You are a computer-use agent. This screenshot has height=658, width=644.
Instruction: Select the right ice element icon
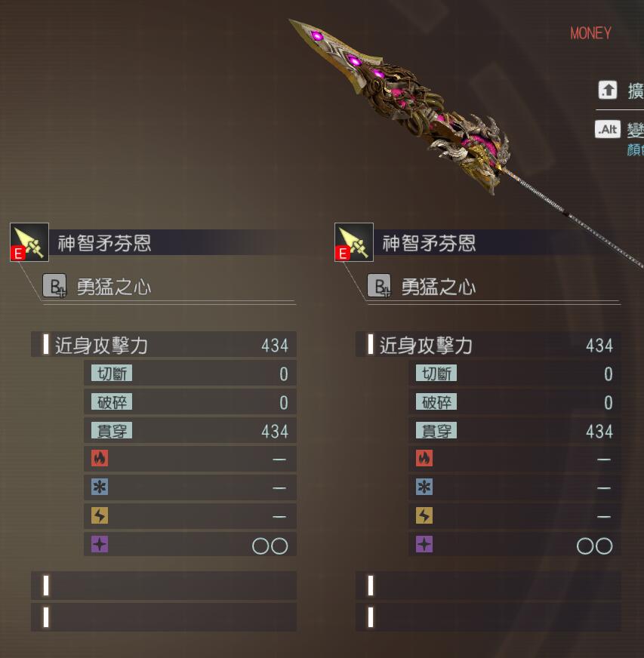click(x=424, y=487)
